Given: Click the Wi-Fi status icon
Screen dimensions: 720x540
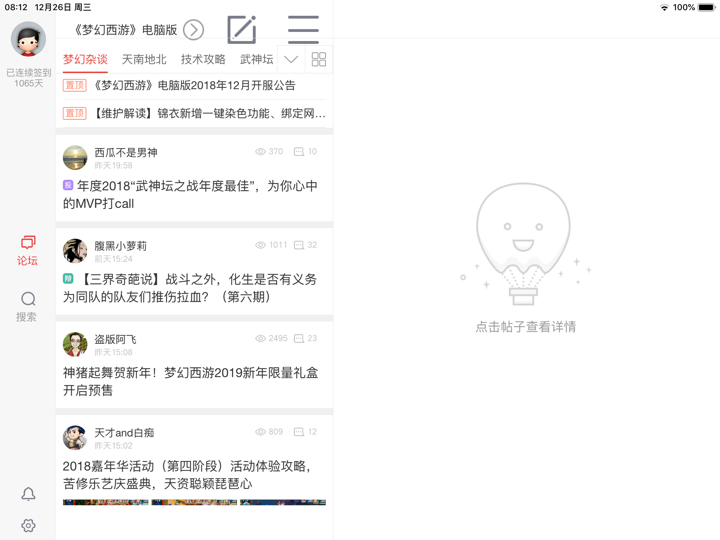Looking at the screenshot, I should (664, 7).
